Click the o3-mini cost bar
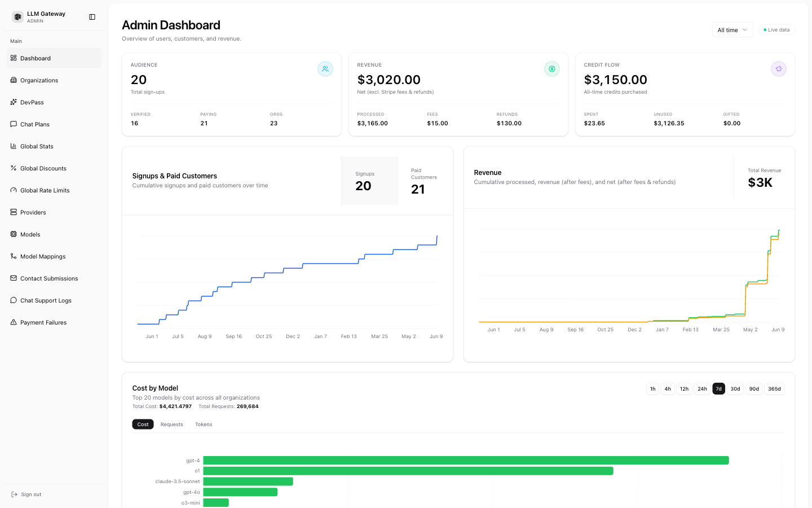The width and height of the screenshot is (812, 508). (216, 502)
